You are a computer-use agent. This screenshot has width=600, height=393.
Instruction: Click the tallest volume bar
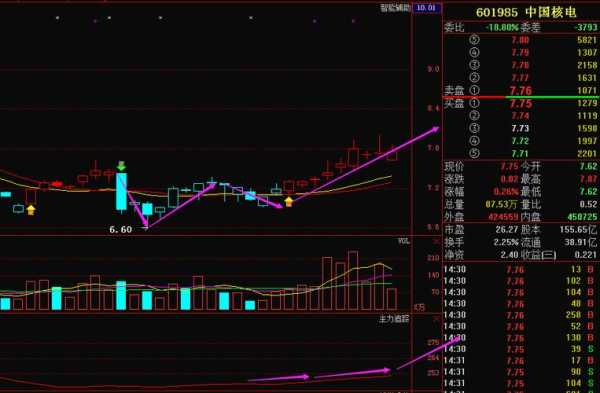coord(353,280)
